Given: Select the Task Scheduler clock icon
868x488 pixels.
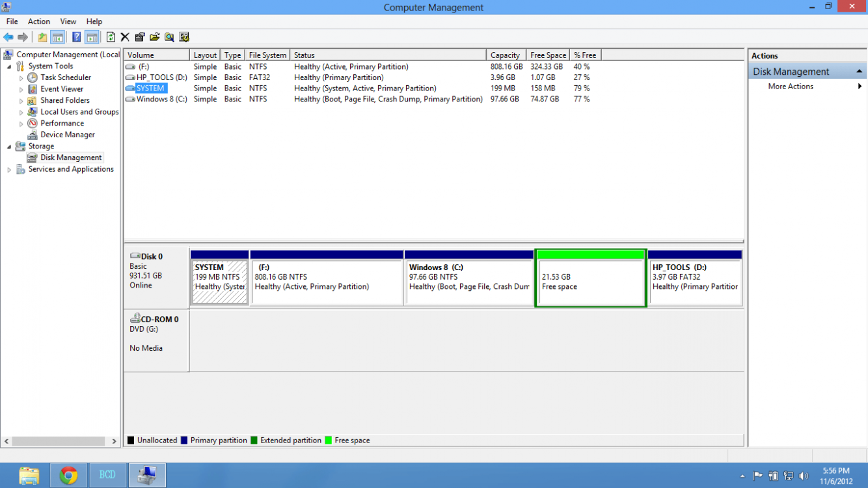Looking at the screenshot, I should [x=33, y=77].
